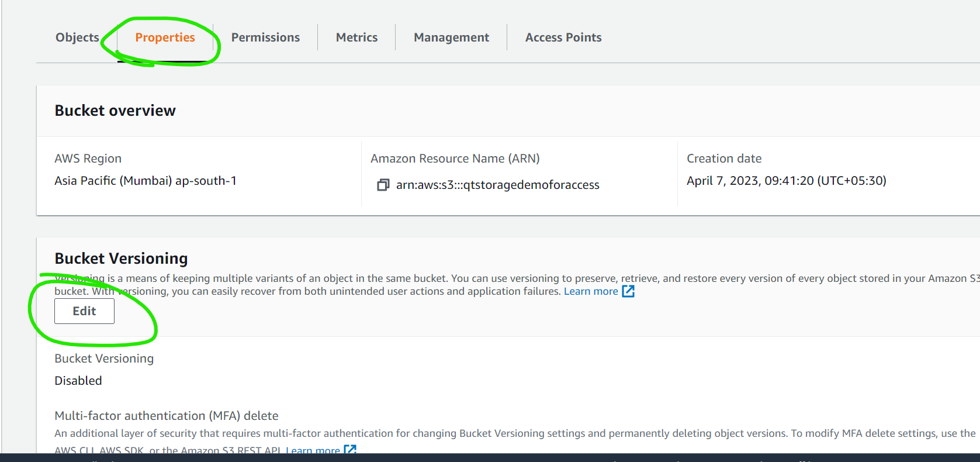Viewport: 980px width, 462px height.
Task: Switch to the Objects tab
Action: tap(77, 37)
